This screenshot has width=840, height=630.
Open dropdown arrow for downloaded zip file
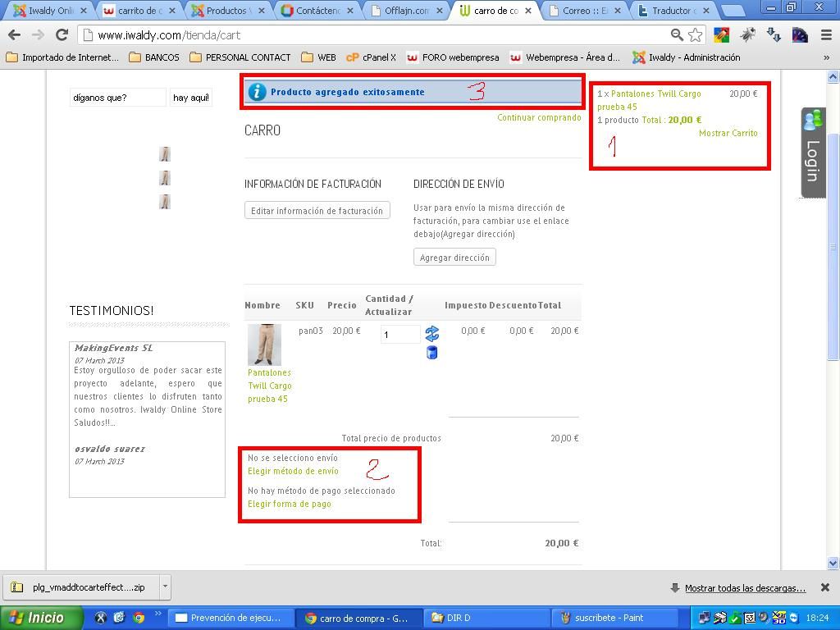click(x=165, y=587)
